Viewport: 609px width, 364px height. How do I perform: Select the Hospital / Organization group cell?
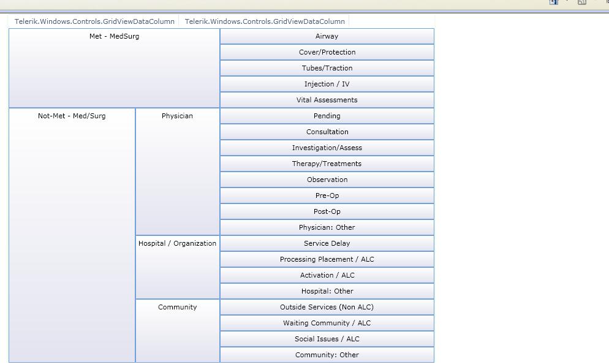pyautogui.click(x=178, y=267)
